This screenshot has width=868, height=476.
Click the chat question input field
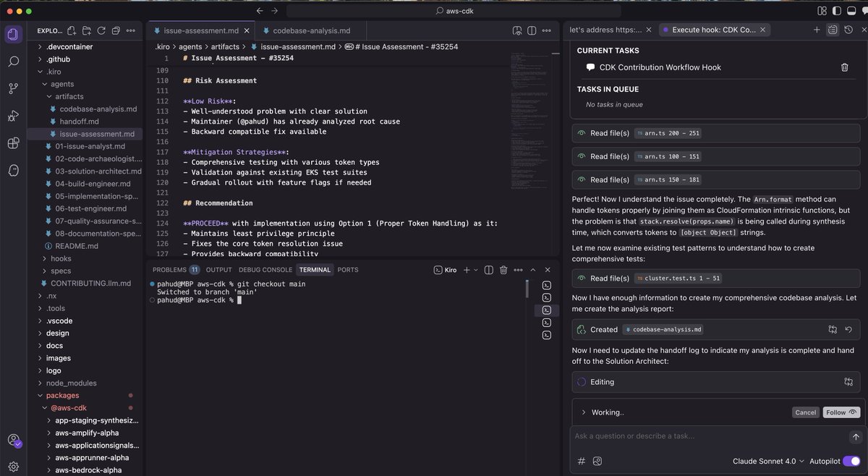coord(709,436)
